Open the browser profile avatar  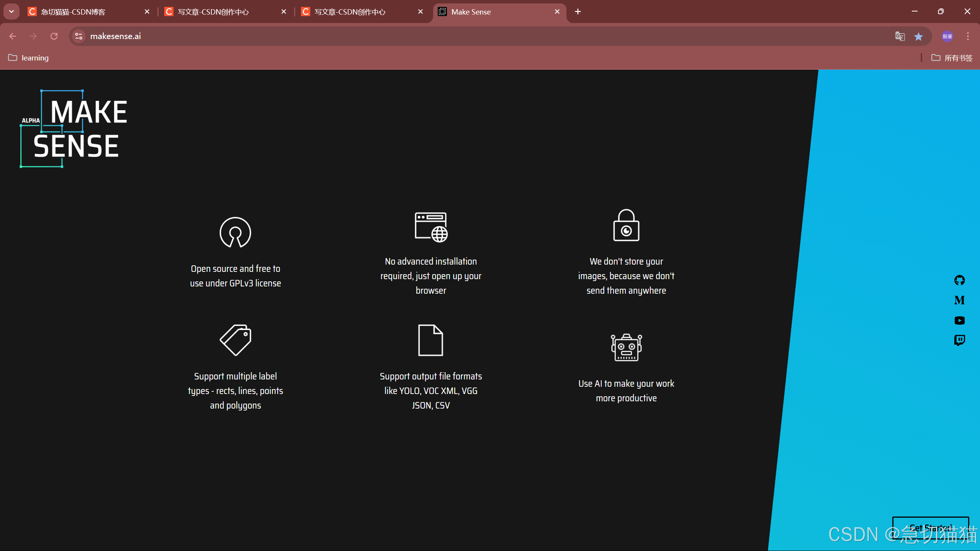[x=947, y=36]
